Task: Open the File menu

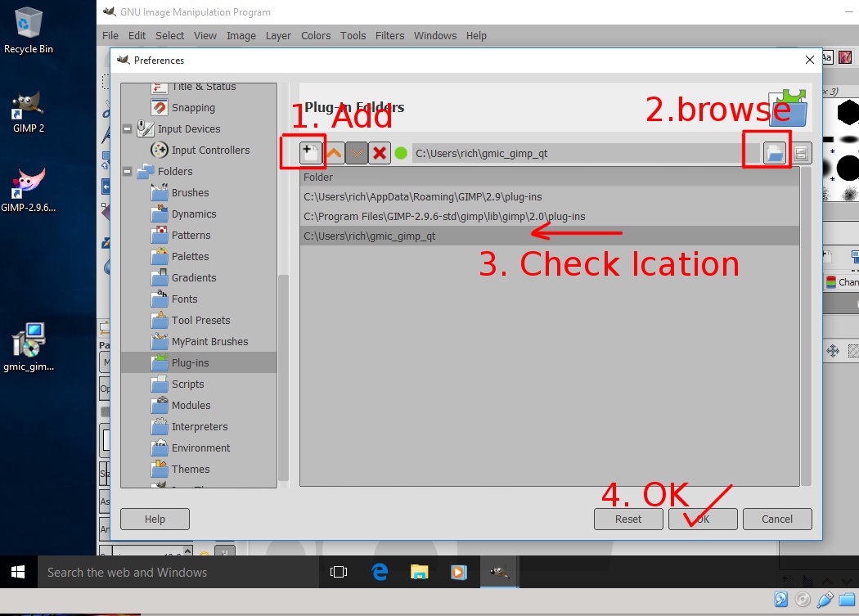Action: point(110,36)
